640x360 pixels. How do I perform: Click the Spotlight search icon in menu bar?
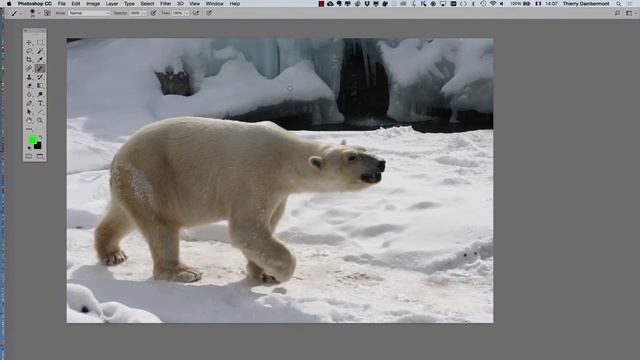tap(619, 4)
